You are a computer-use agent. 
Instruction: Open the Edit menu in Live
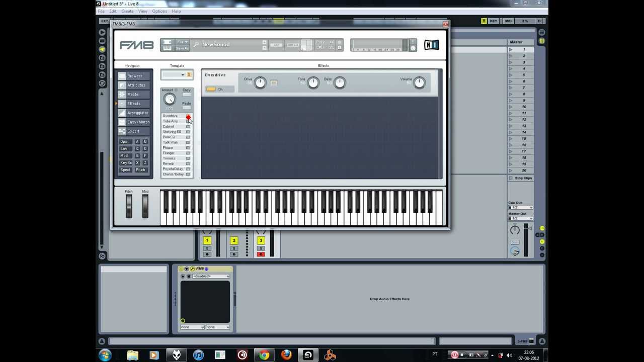pos(113,11)
